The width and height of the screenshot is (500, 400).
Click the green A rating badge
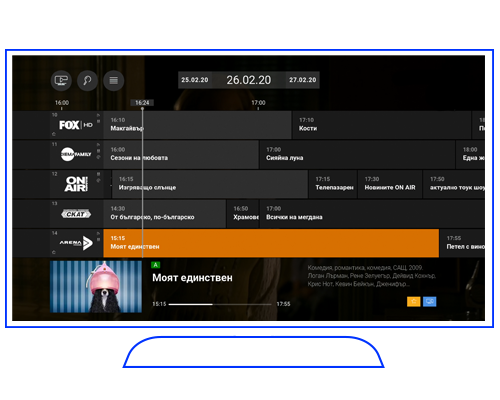[x=155, y=265]
